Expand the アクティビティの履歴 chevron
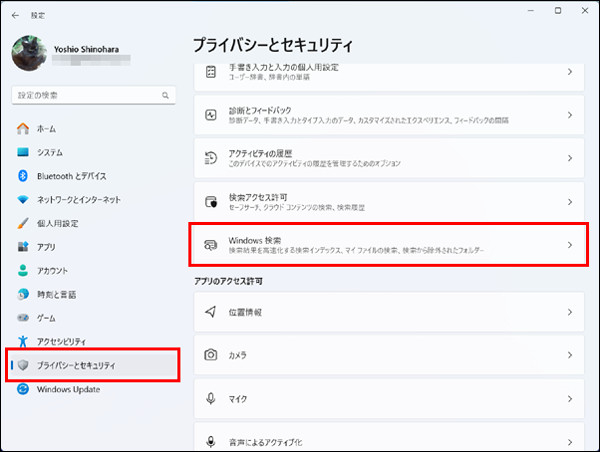Viewport: 600px width, 452px height. (569, 158)
